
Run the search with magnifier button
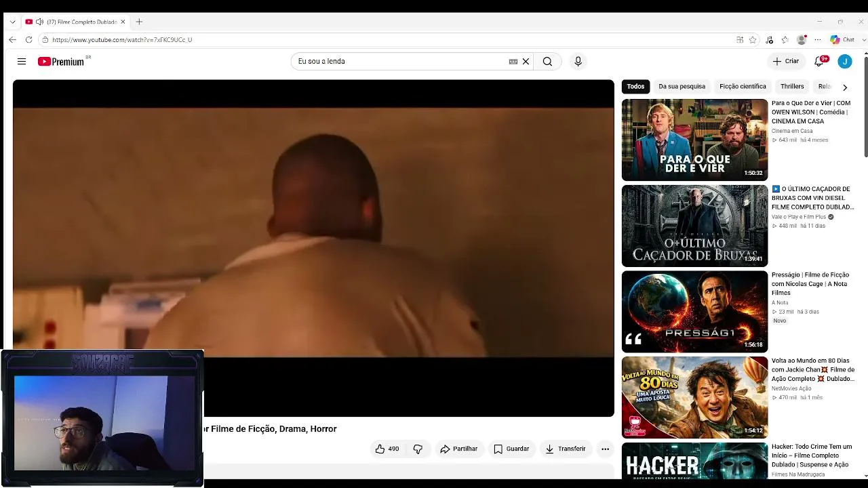point(547,62)
